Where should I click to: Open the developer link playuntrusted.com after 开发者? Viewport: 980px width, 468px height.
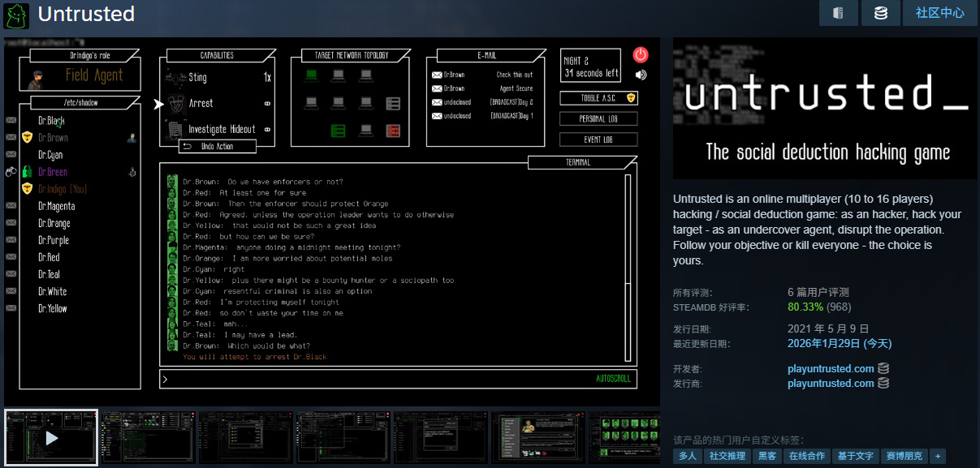831,369
